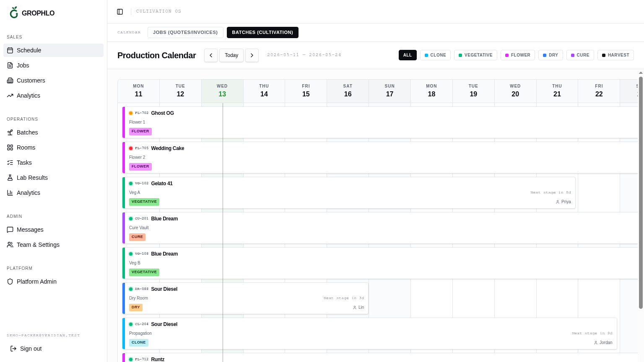Filter calendar by CLONE stage

pyautogui.click(x=435, y=55)
